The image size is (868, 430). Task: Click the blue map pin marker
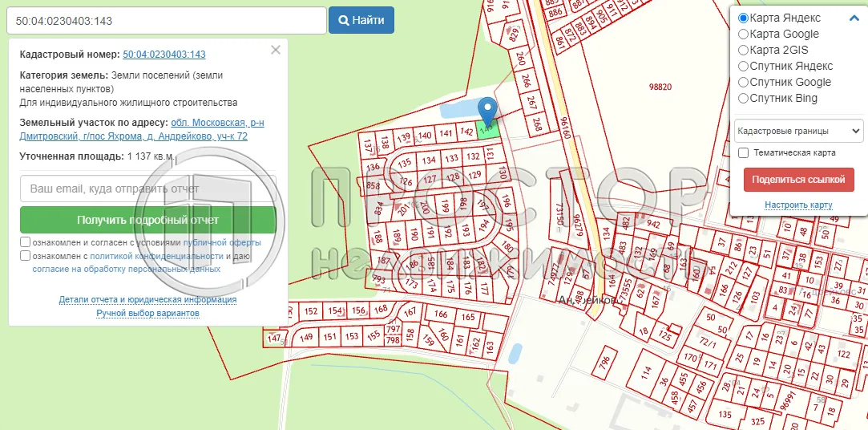pos(486,111)
